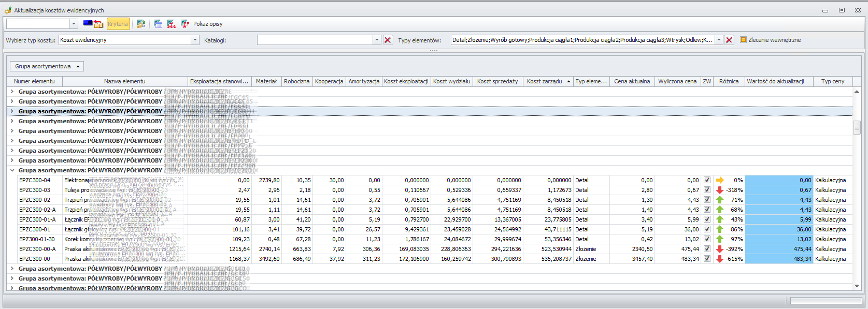The width and height of the screenshot is (868, 309).
Task: Clear Typy elementów with red X button
Action: [729, 40]
